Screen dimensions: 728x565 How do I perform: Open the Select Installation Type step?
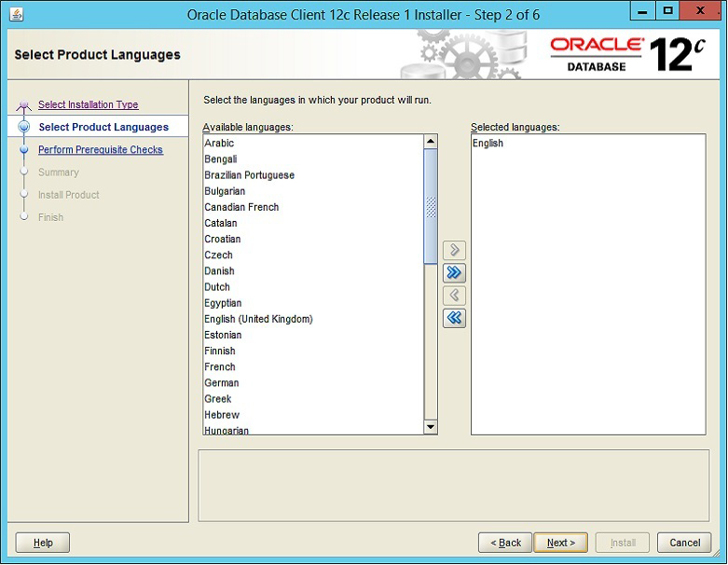click(88, 104)
